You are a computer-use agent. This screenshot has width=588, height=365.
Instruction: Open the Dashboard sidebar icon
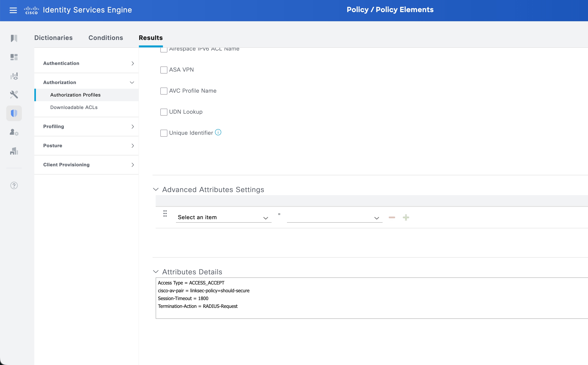[14, 57]
